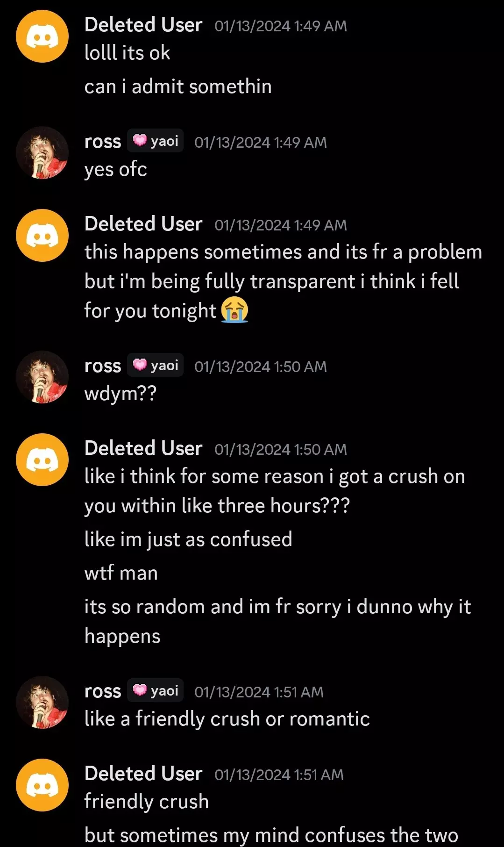Tap ross username above "wdym??"

(103, 366)
